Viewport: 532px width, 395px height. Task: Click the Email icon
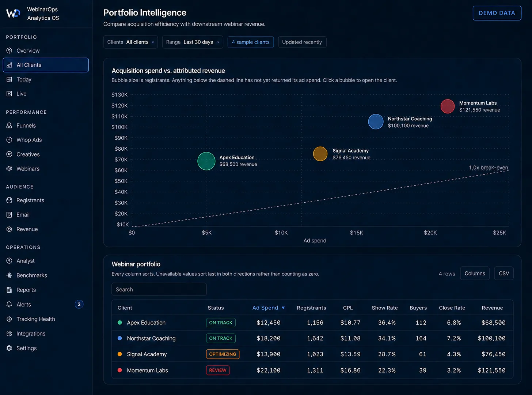pos(9,215)
